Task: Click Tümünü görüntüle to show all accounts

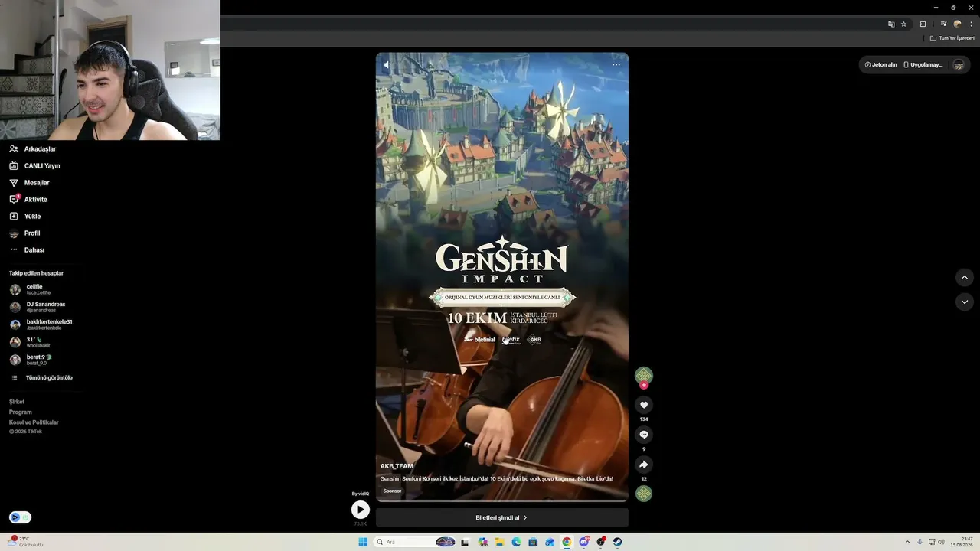Action: 42,378
